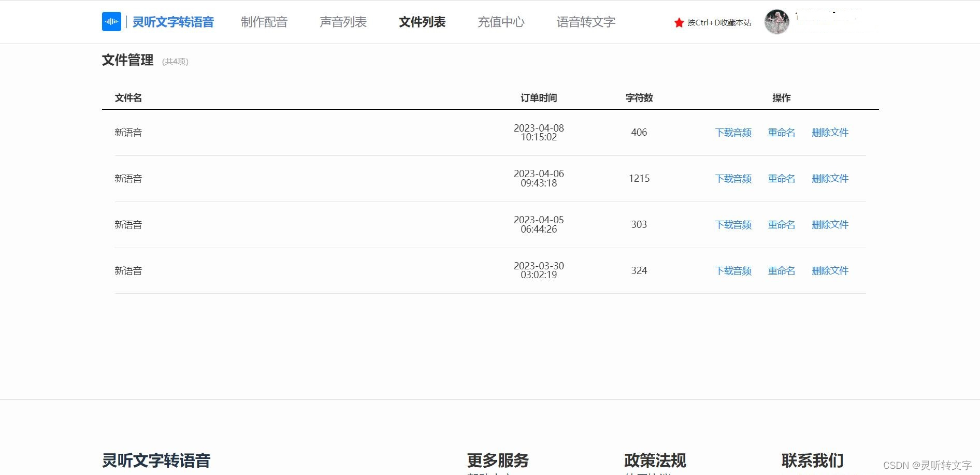Click the timestamp 2023-04-06 09:43:18
Screen dimensions: 980x475
539,179
